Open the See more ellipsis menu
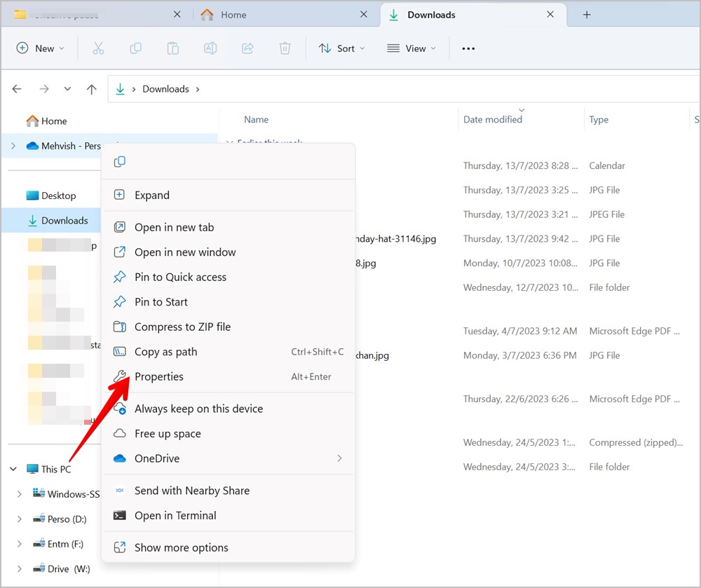This screenshot has width=701, height=588. (x=468, y=48)
